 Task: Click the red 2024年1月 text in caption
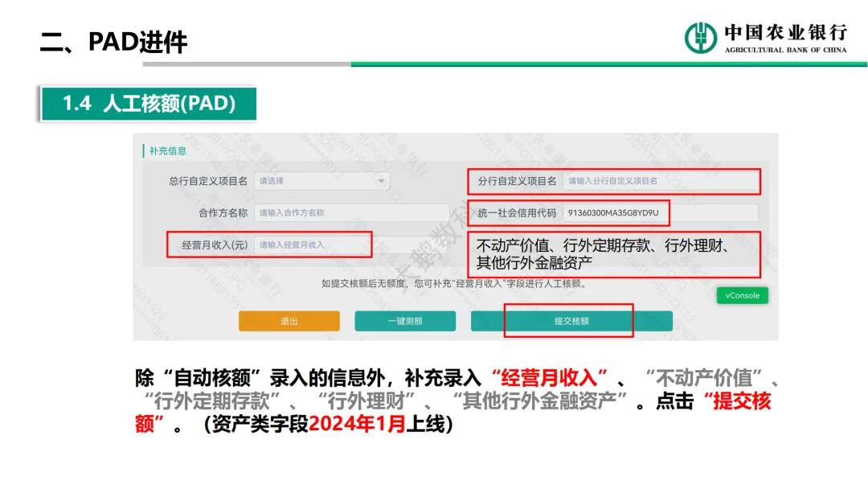[357, 424]
